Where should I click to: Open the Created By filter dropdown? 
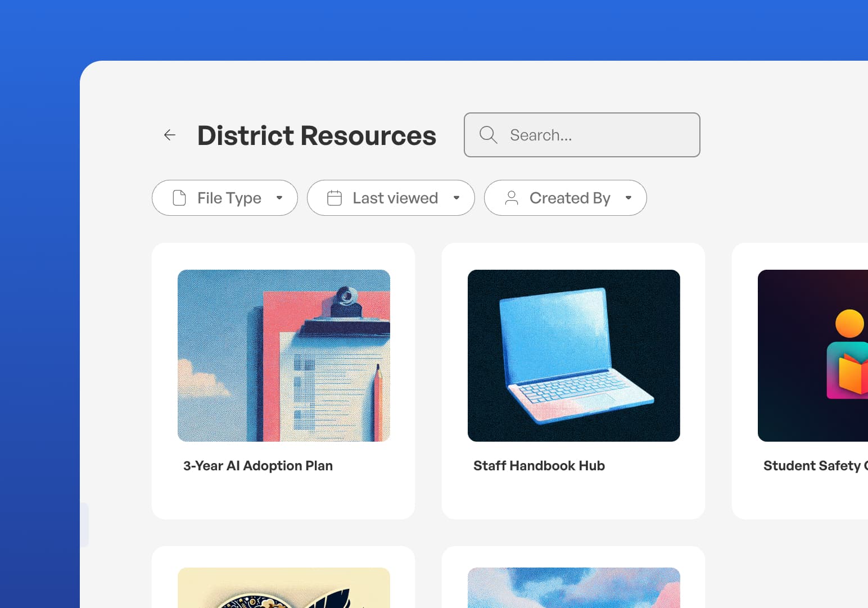566,198
